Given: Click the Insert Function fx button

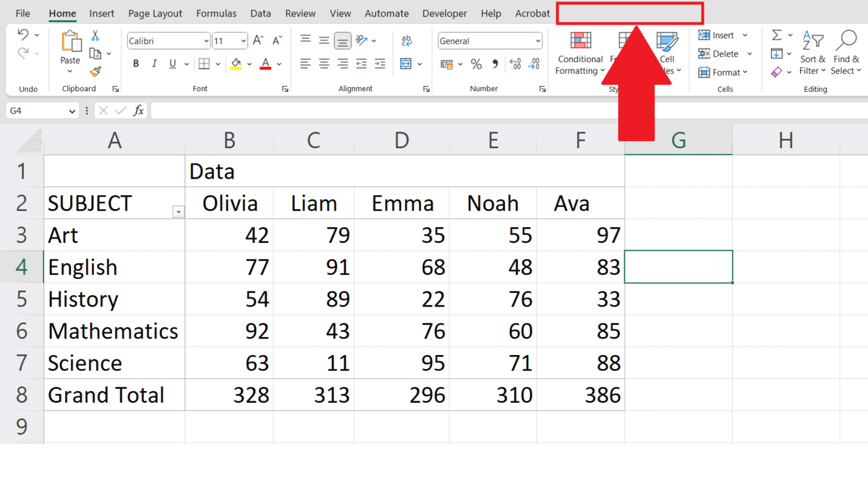Looking at the screenshot, I should tap(139, 110).
